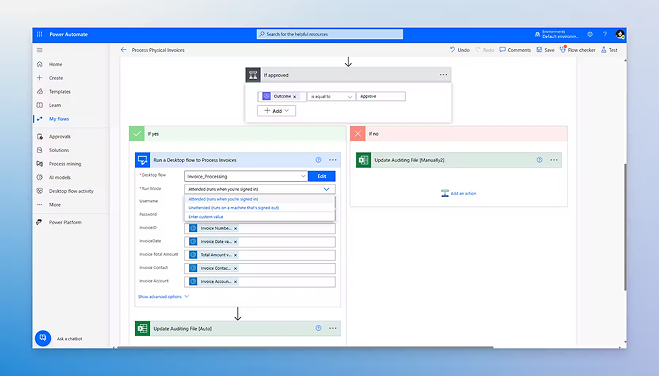Open My flows in the sidebar
Image resolution: width=659 pixels, height=376 pixels.
coord(59,119)
